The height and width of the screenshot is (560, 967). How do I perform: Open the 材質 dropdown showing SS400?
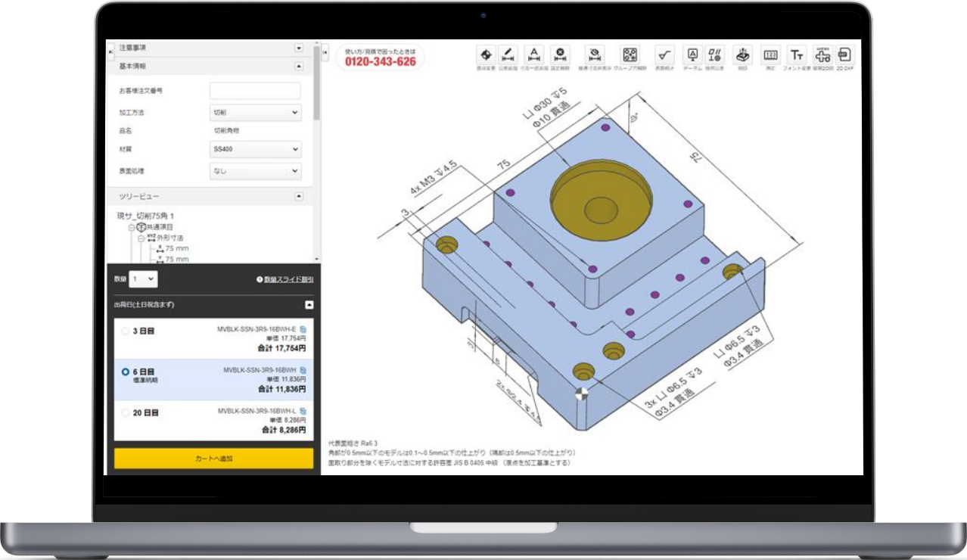pyautogui.click(x=255, y=149)
